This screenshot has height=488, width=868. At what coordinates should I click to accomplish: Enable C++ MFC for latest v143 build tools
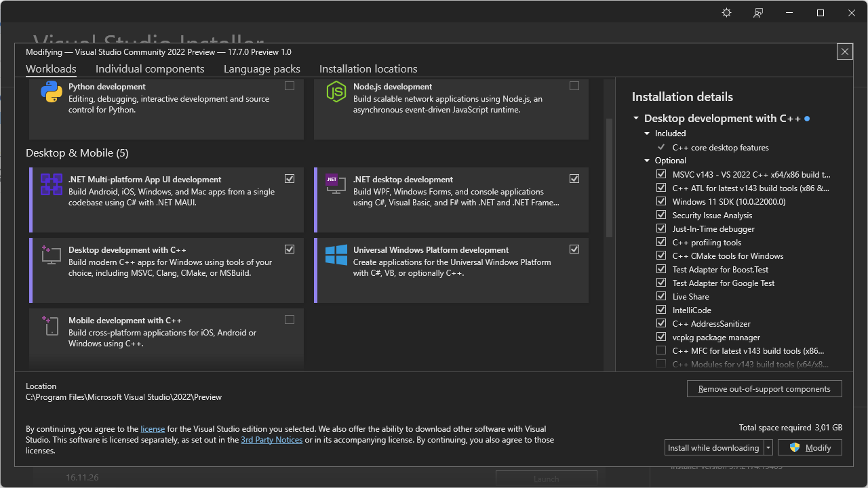pyautogui.click(x=661, y=350)
